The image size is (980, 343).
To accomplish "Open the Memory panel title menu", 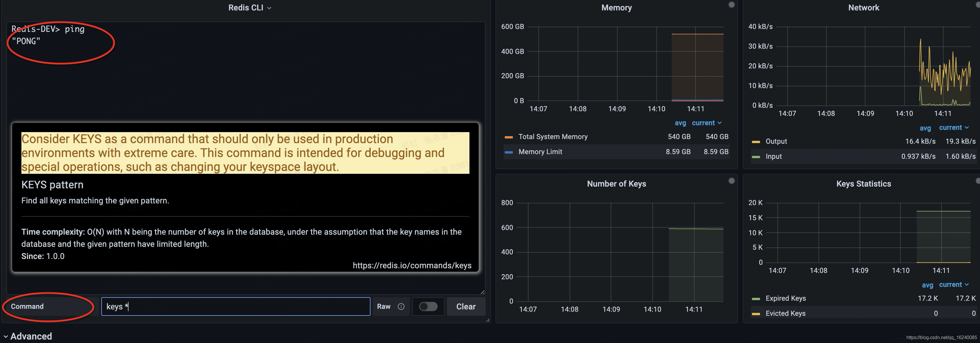I will click(616, 8).
